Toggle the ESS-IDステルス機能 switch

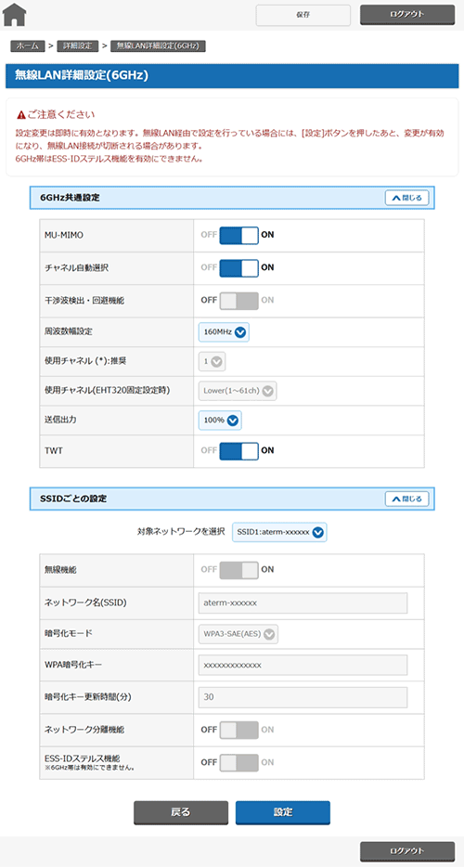[x=238, y=762]
